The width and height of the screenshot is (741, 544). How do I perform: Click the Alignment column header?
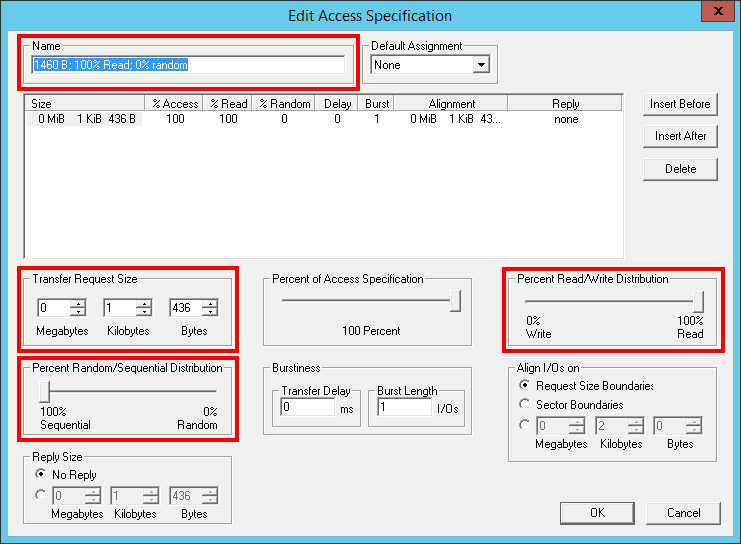click(451, 104)
